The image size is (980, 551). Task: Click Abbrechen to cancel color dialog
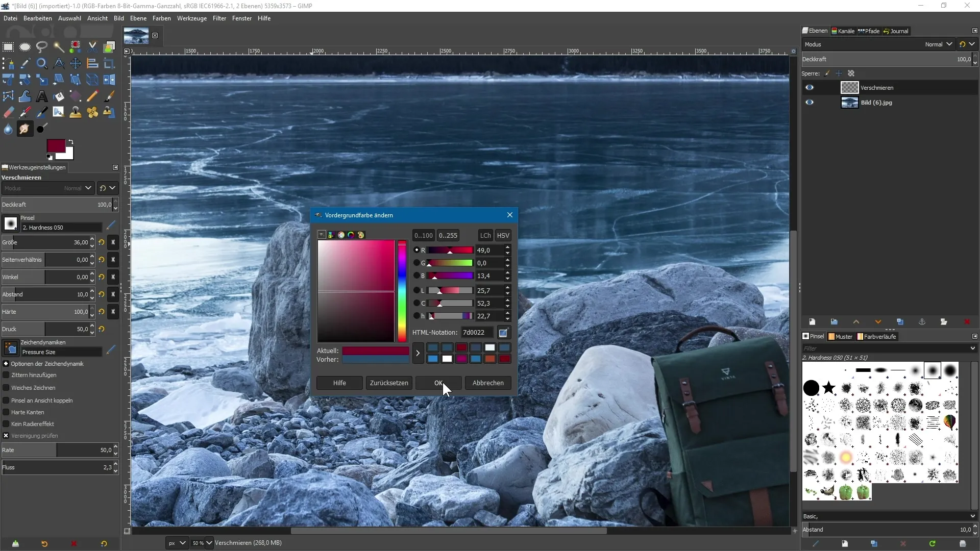point(488,383)
